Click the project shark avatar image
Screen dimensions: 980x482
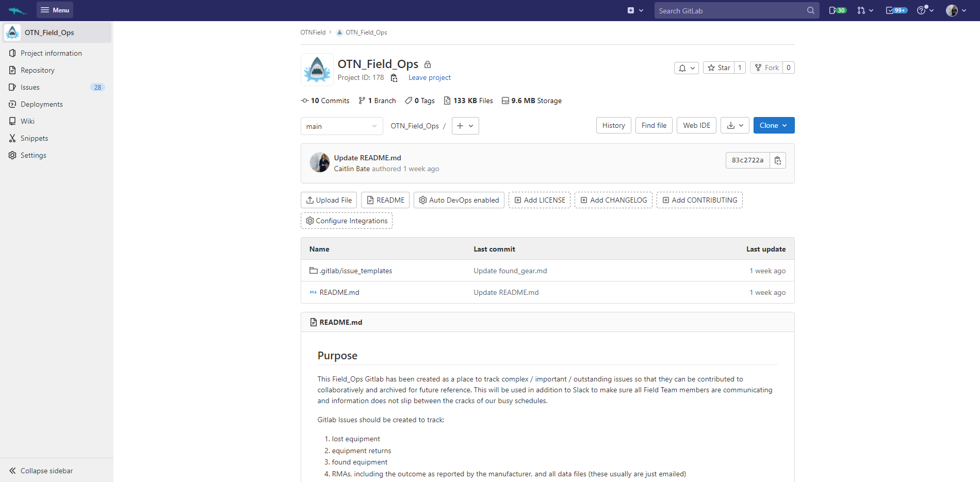[x=317, y=70]
